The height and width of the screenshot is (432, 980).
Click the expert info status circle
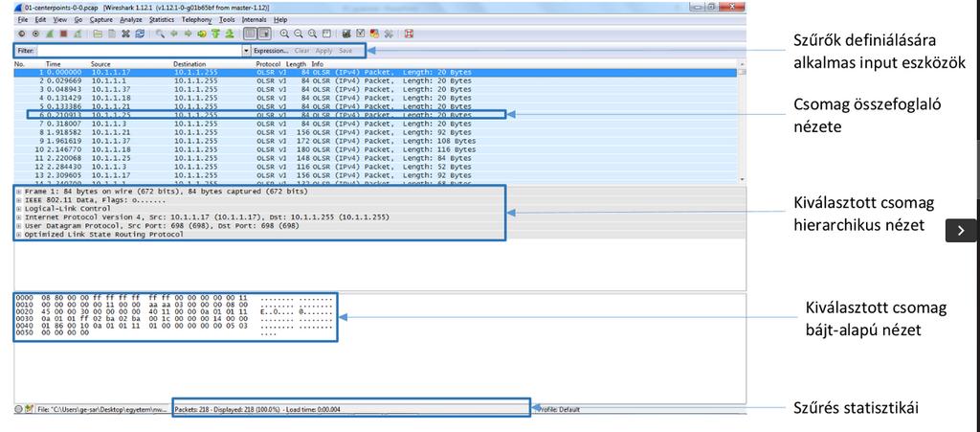pyautogui.click(x=19, y=410)
